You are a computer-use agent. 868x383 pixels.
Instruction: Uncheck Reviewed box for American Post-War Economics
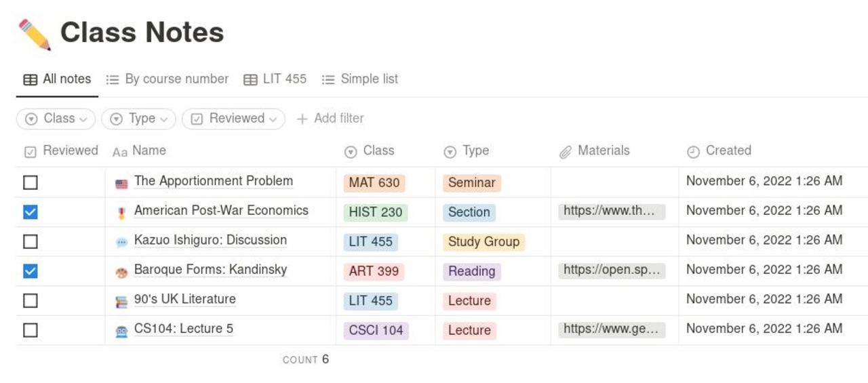tap(31, 212)
